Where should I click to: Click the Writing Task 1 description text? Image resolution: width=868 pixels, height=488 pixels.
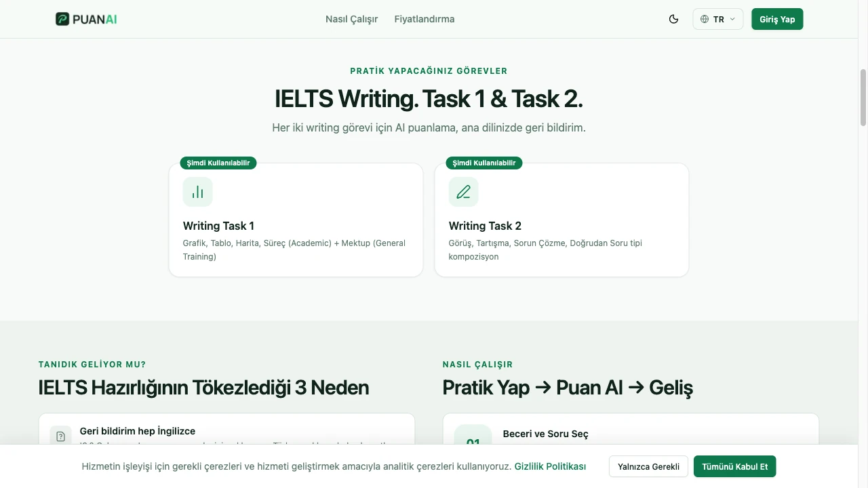294,249
